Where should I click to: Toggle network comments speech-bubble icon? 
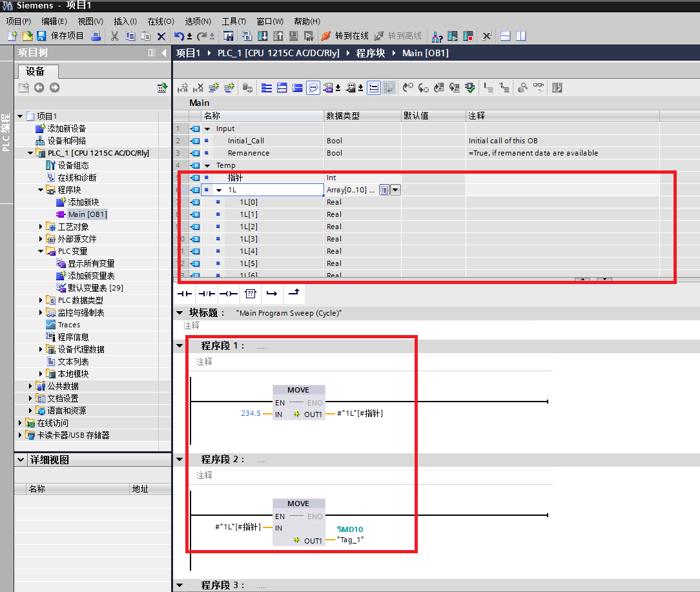click(313, 88)
